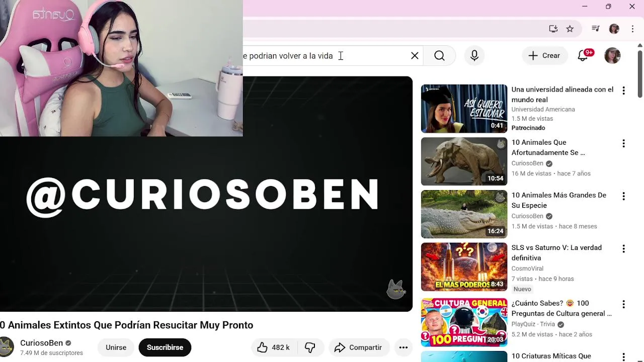Screen dimensions: 644x362
Task: Click the CosmoViral channel name
Action: (x=527, y=268)
